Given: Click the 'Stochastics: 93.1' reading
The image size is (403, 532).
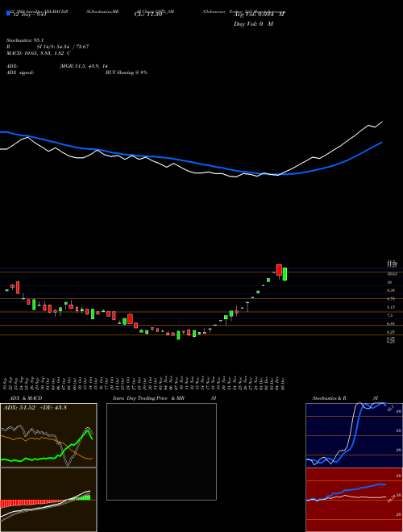Looking at the screenshot, I should [x=23, y=41].
